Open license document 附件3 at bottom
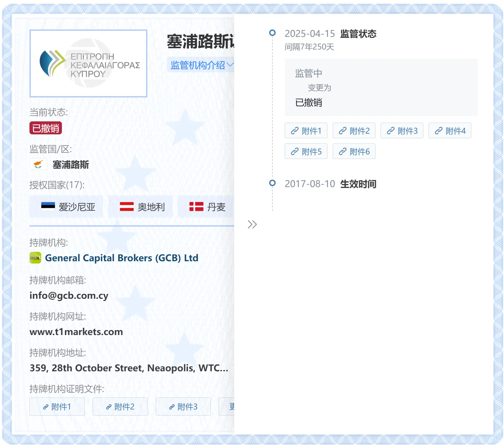The image size is (504, 448). pos(183,407)
